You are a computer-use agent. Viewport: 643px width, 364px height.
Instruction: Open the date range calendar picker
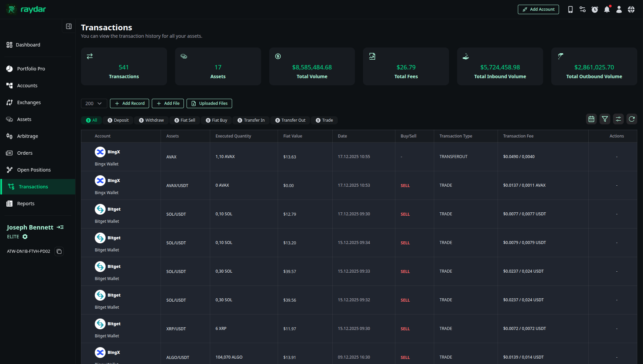point(591,119)
